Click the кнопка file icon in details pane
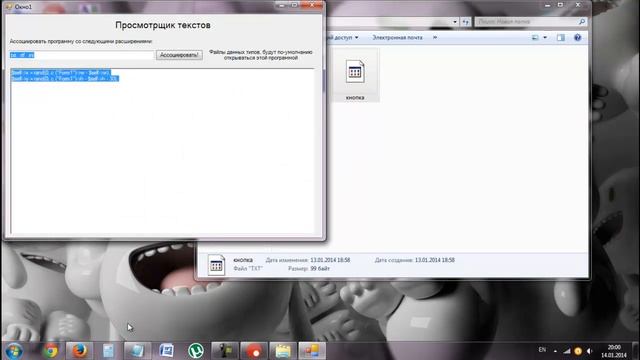Viewport: 640px width, 360px height. [x=216, y=265]
